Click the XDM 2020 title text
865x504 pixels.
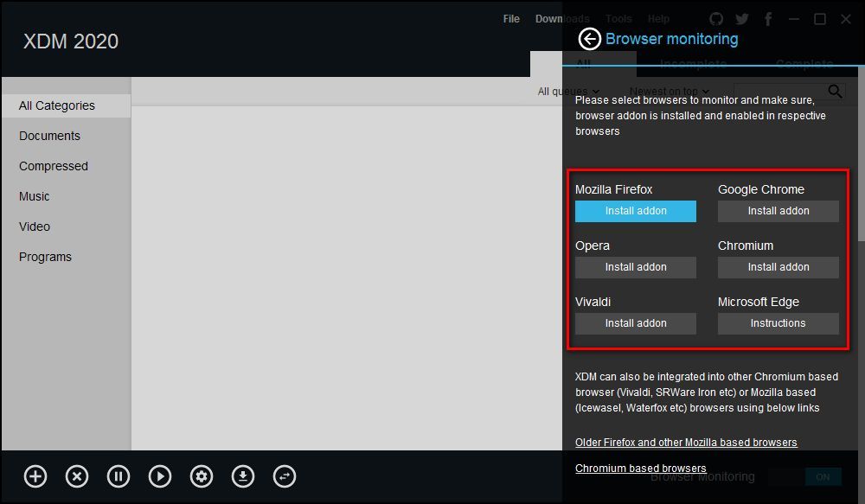pyautogui.click(x=71, y=41)
